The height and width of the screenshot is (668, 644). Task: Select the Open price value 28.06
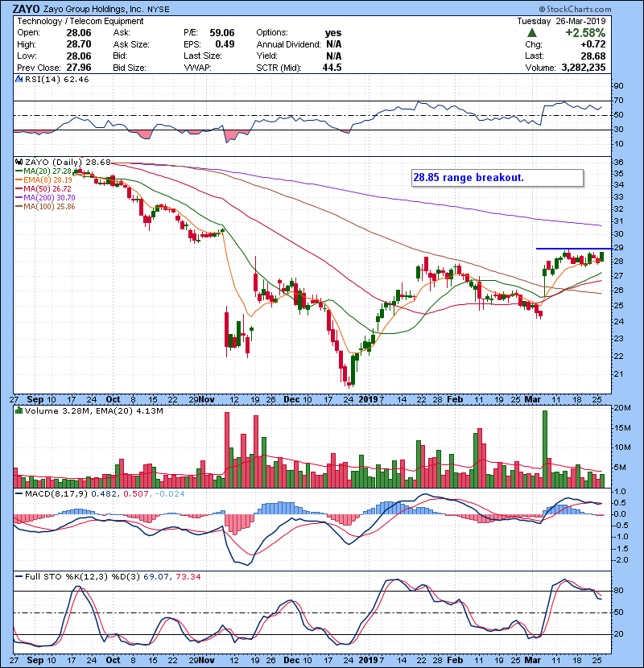click(78, 33)
